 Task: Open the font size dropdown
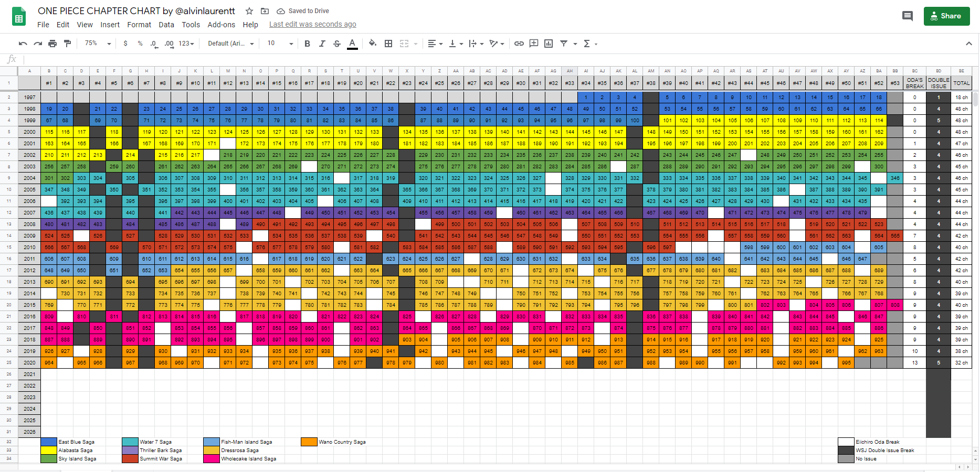click(x=280, y=44)
